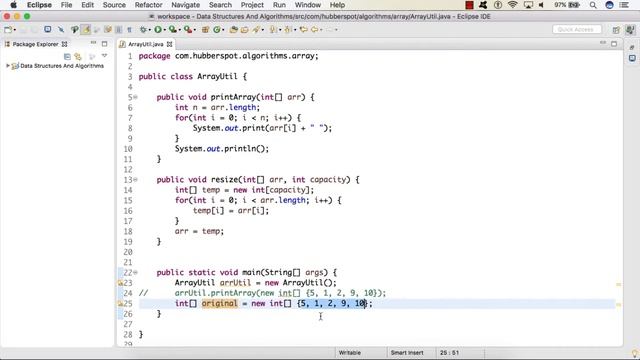Screen dimensions: 640x360
Task: Collapse the main method fold marker
Action: 135,272
